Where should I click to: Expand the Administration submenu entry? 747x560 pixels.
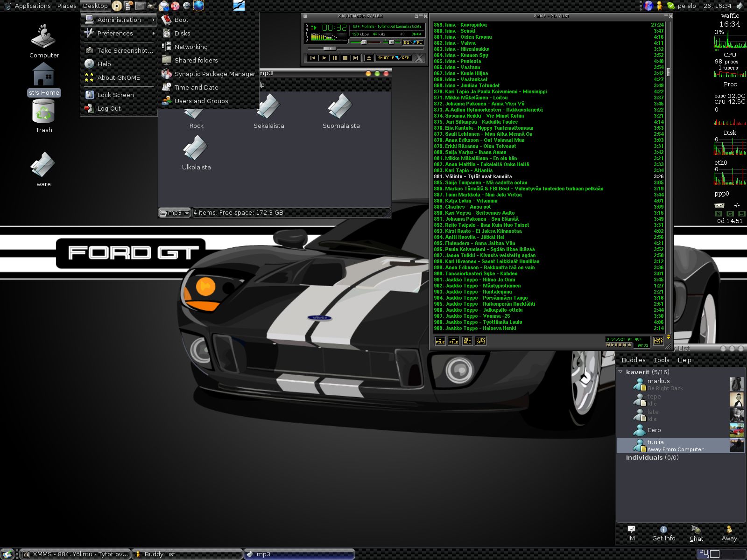(119, 20)
